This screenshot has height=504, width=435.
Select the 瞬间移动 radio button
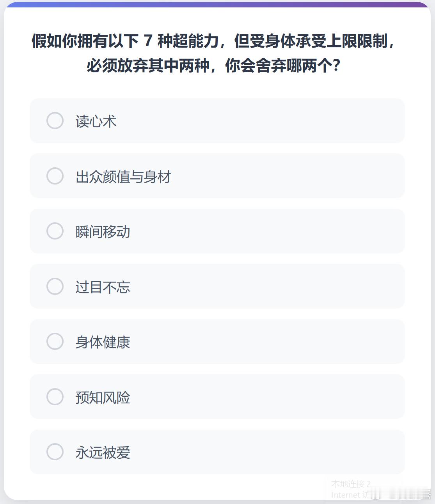[55, 231]
